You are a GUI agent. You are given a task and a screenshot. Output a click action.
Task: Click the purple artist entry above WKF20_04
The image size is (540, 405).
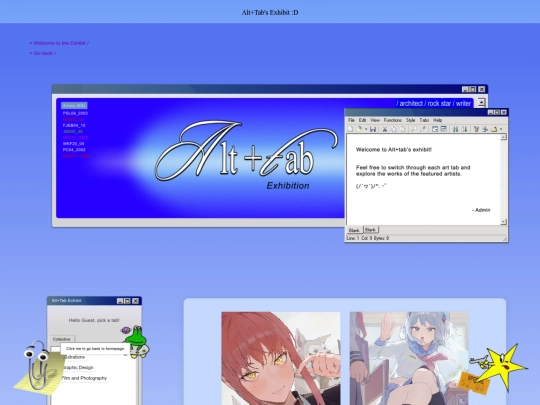point(75,137)
